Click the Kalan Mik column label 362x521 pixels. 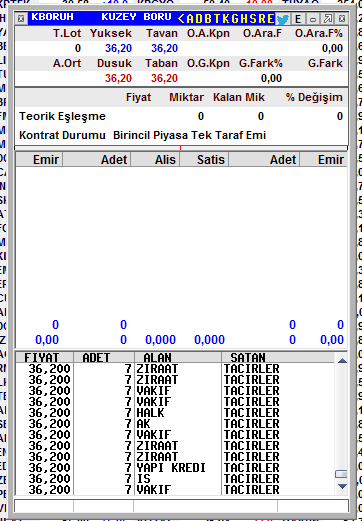point(239,97)
